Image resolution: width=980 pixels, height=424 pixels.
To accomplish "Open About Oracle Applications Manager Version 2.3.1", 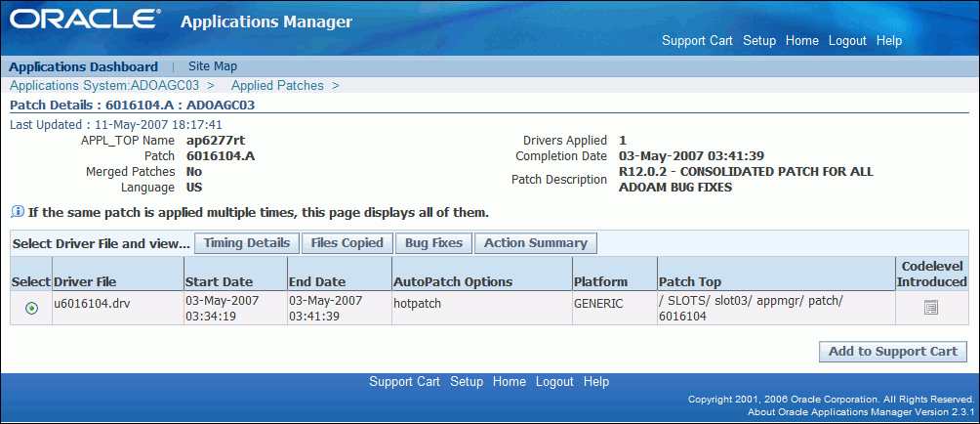I will tap(861, 412).
